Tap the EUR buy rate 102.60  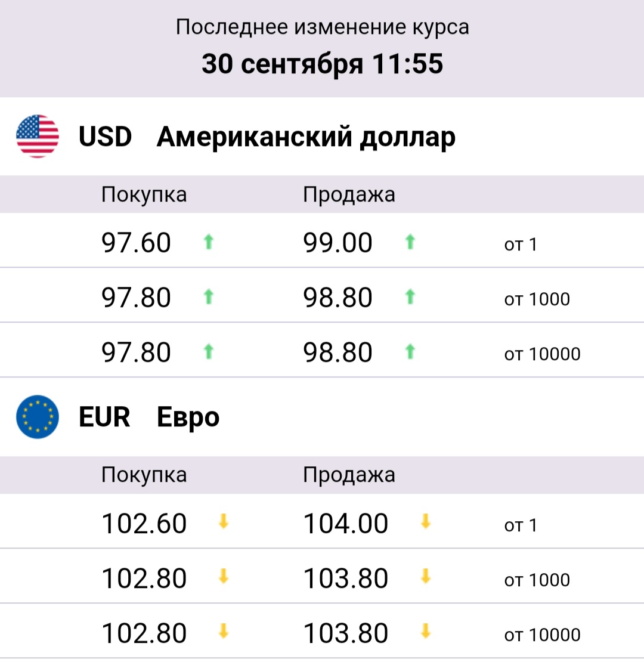(144, 524)
